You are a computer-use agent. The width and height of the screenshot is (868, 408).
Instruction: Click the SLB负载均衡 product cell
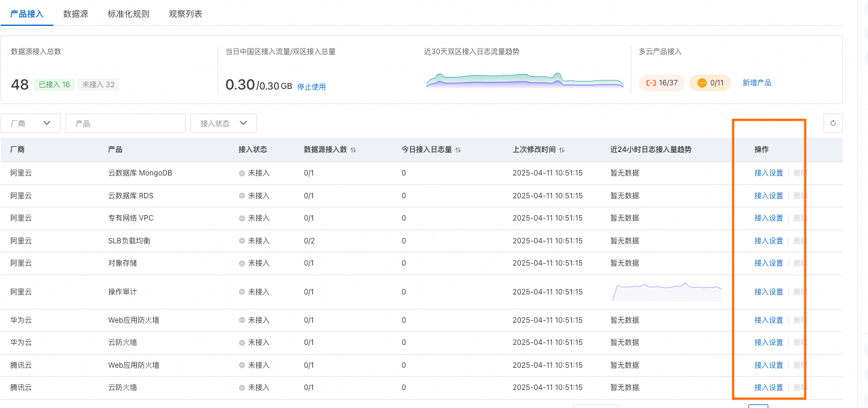[129, 241]
